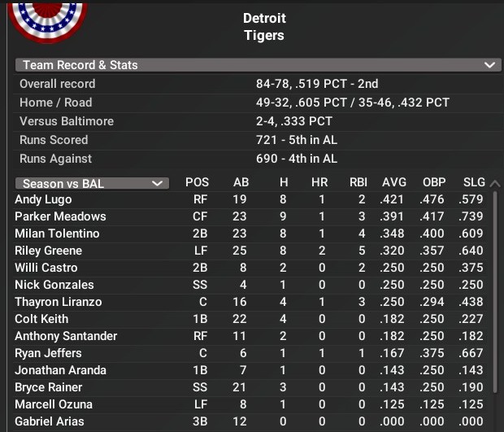Click the OBP column header
504x432 pixels.
[x=434, y=183]
